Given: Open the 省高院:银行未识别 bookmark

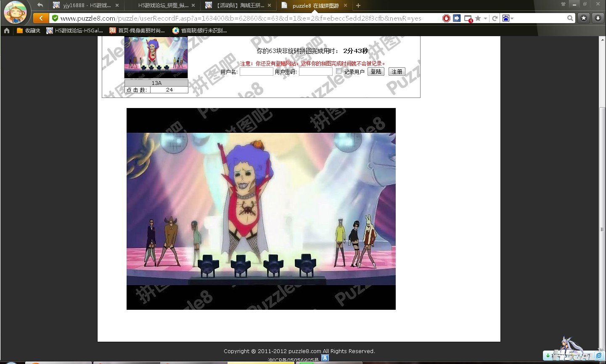Looking at the screenshot, I should 200,30.
